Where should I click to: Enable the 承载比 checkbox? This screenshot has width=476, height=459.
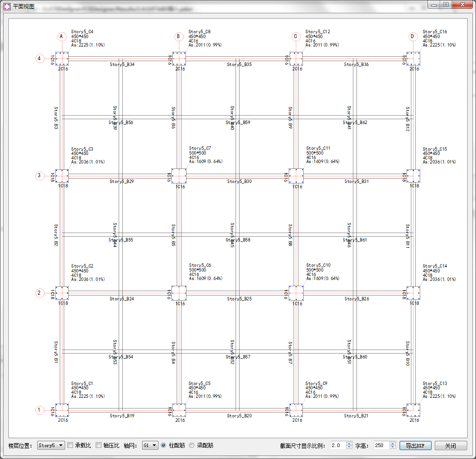70,445
